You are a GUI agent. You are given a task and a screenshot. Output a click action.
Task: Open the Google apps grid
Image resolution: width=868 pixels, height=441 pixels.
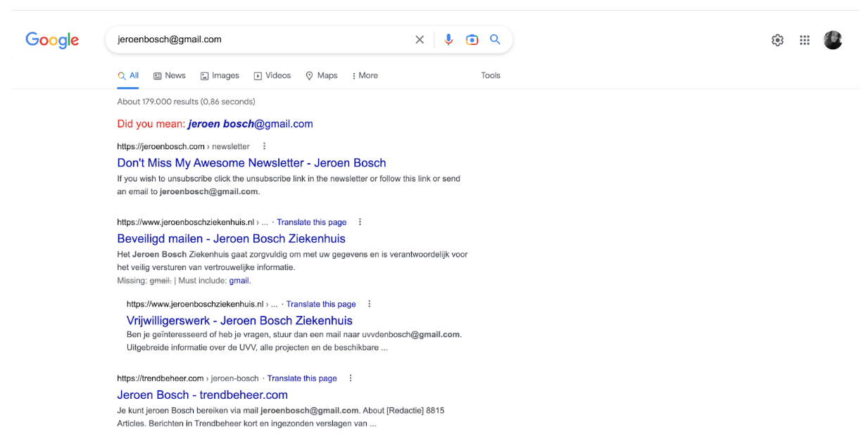805,41
